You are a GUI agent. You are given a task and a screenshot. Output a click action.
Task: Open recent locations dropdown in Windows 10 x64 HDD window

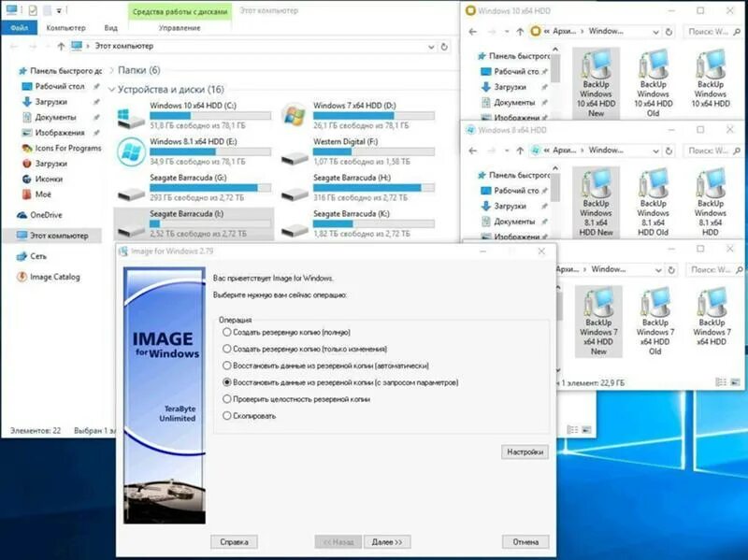pyautogui.click(x=506, y=32)
